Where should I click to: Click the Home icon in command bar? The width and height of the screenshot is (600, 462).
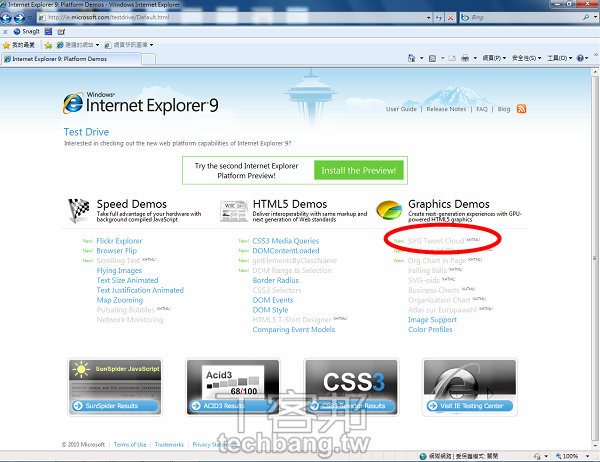tap(411, 58)
